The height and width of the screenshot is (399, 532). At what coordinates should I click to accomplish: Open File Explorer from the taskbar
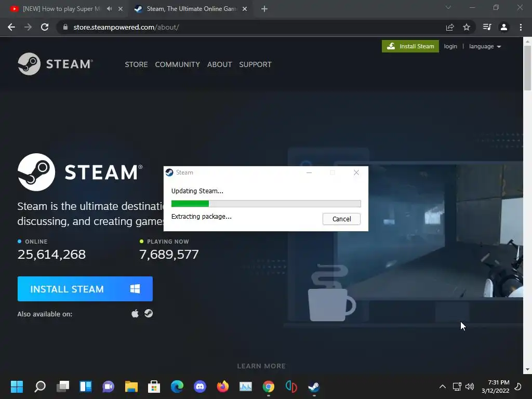tap(131, 387)
